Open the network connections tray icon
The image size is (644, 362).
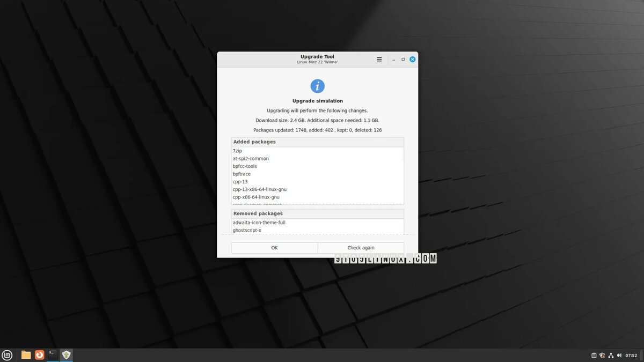[x=611, y=356]
